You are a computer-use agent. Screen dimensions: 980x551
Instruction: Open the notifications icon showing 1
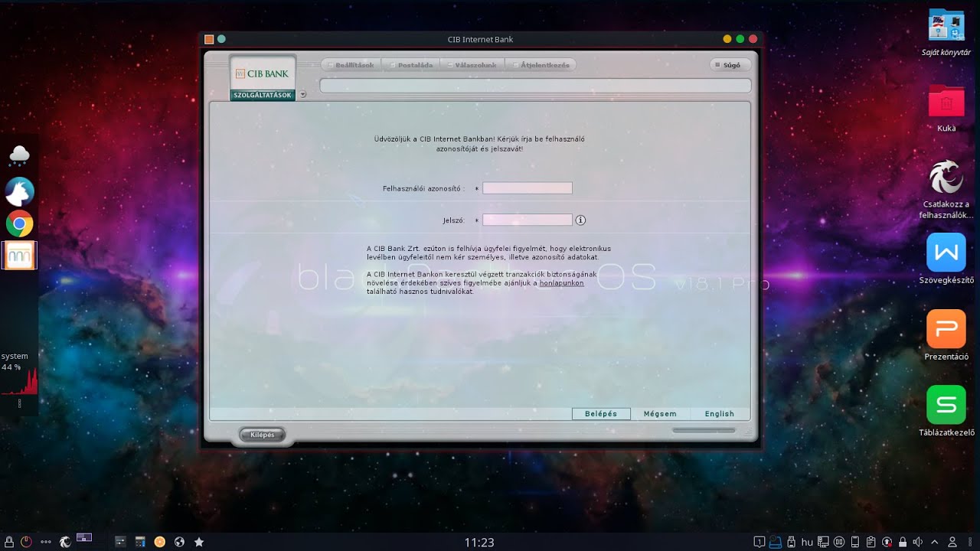point(759,542)
